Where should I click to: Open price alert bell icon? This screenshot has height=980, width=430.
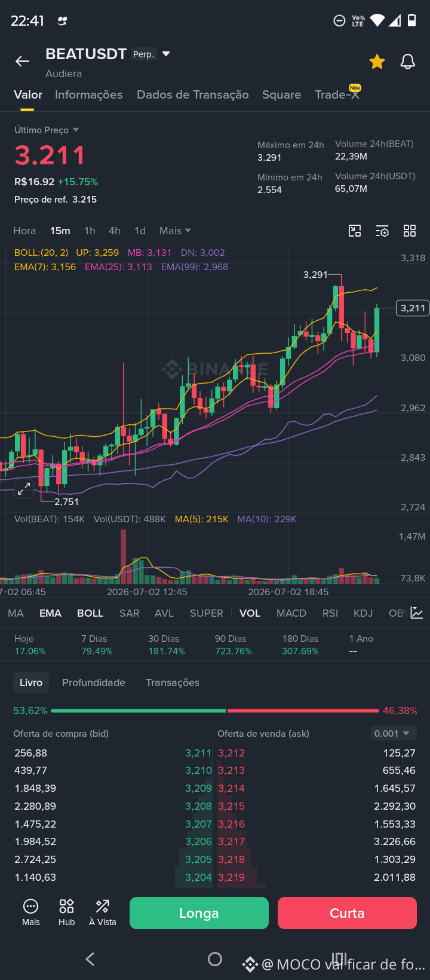coord(408,62)
